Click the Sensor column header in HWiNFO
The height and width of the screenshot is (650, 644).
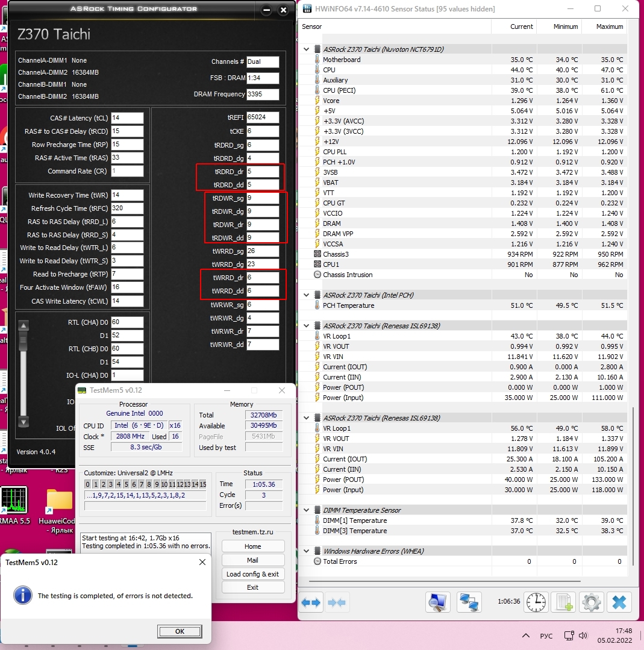[x=312, y=27]
